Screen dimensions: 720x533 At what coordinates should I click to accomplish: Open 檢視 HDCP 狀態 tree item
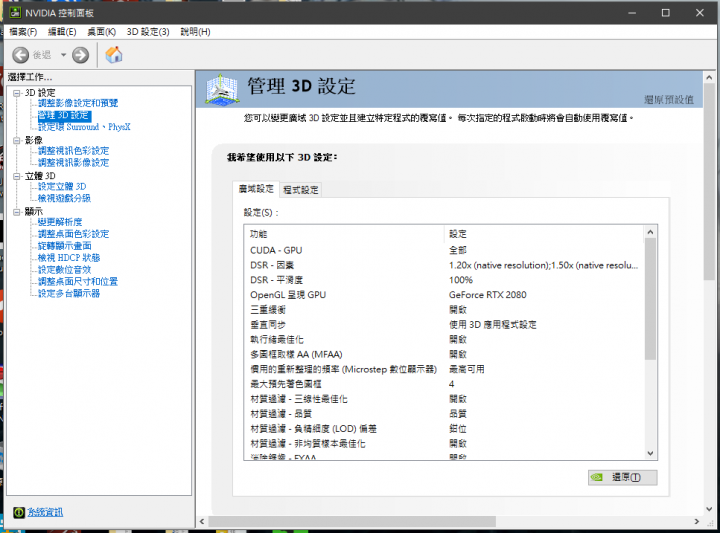click(x=69, y=258)
